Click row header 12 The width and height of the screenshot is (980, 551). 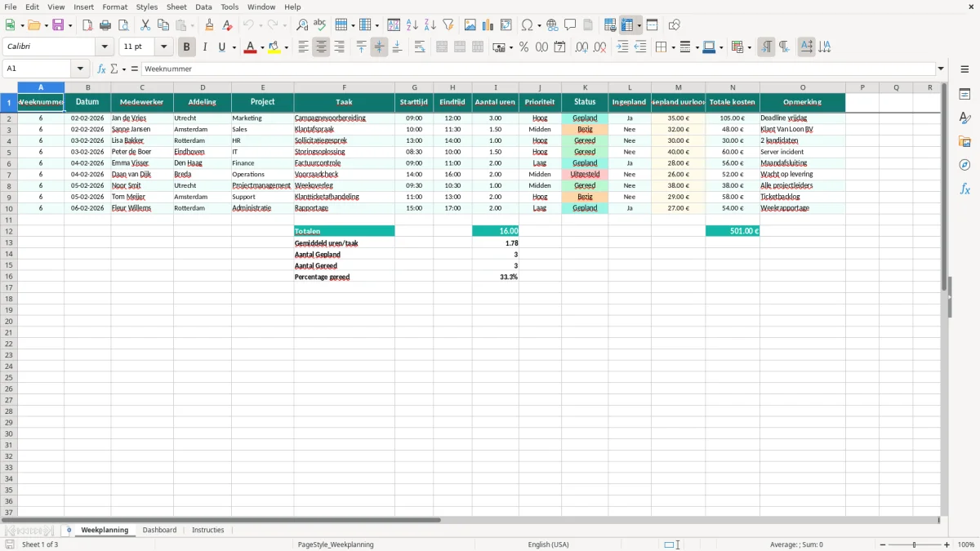pyautogui.click(x=9, y=231)
